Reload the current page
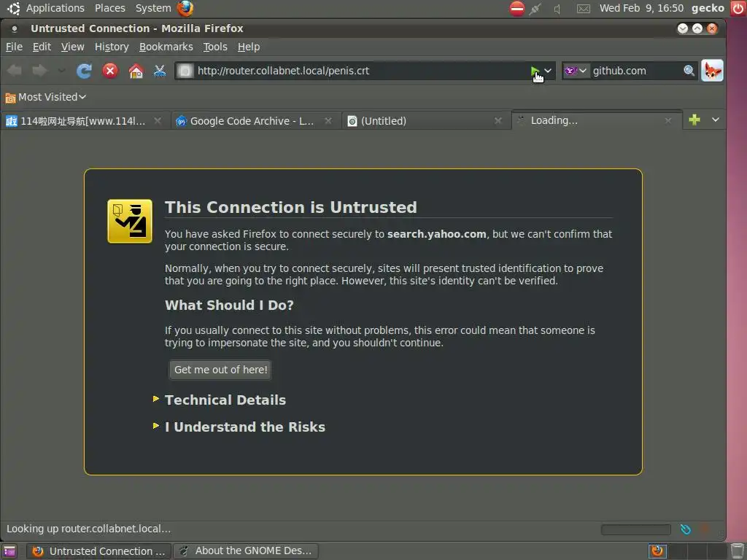Image resolution: width=747 pixels, height=560 pixels. 85,71
